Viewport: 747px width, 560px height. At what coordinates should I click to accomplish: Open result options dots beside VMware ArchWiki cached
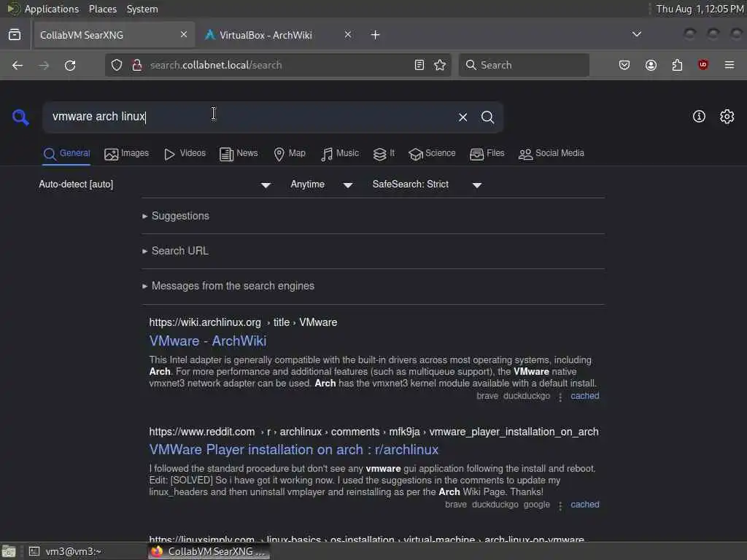coord(560,397)
